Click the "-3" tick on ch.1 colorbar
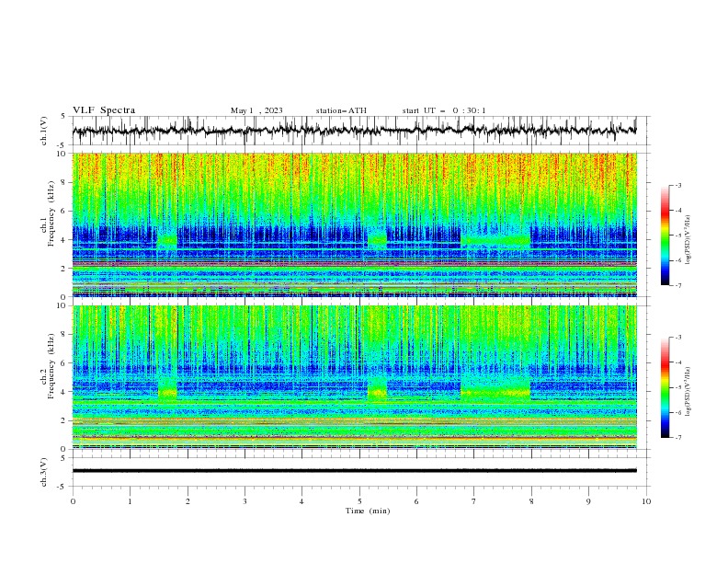 click(x=677, y=185)
